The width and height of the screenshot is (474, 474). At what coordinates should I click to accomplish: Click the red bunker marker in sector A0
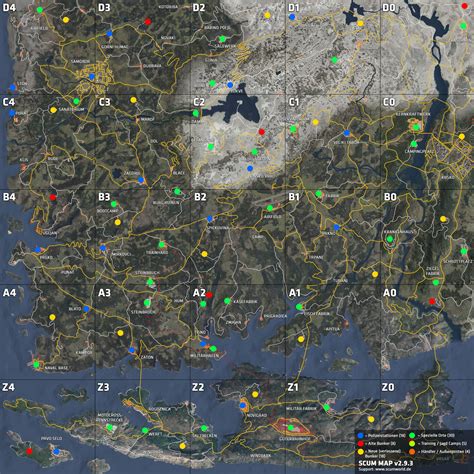pos(432,301)
